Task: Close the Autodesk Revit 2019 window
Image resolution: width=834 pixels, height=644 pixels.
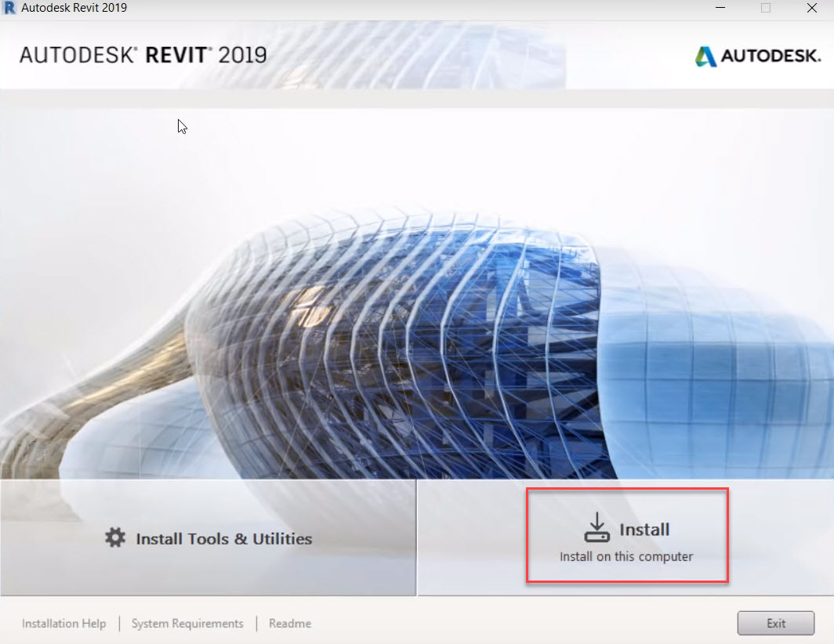Action: click(x=812, y=8)
